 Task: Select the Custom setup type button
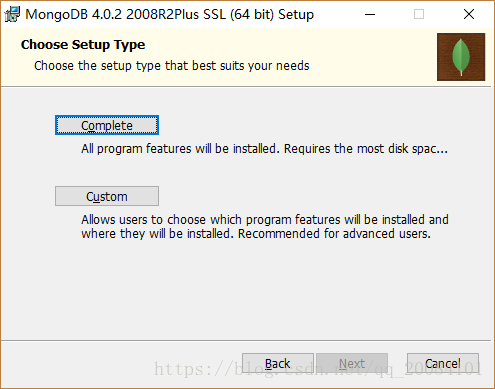coord(107,196)
